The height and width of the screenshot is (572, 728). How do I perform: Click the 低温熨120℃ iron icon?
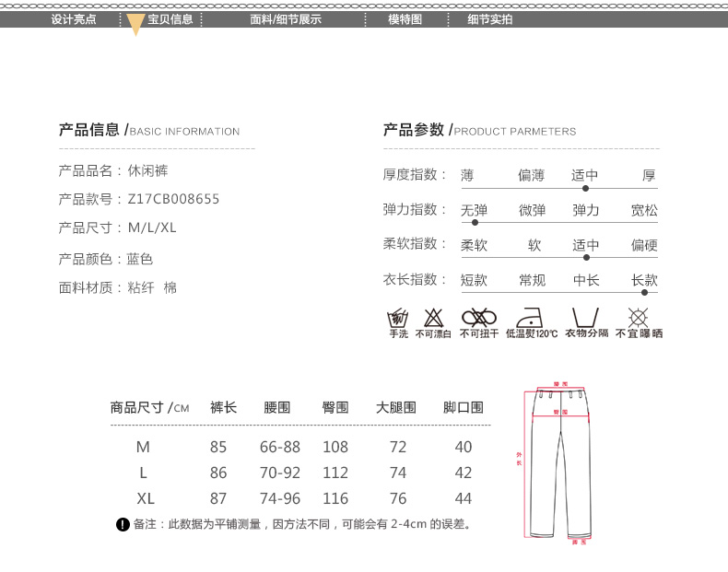(531, 323)
